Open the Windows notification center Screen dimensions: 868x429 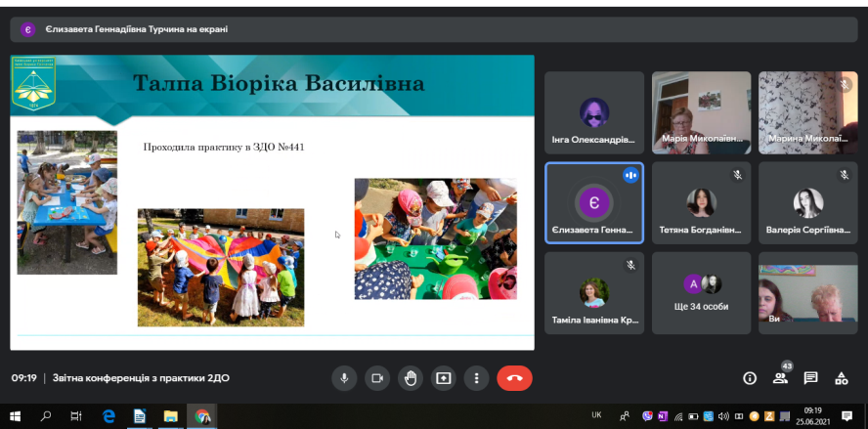[x=846, y=415]
